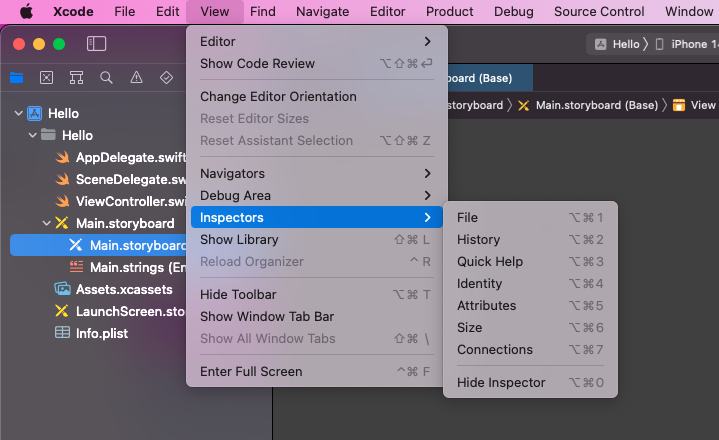The image size is (719, 440).
Task: Select the Project navigator folder icon
Action: click(x=17, y=77)
